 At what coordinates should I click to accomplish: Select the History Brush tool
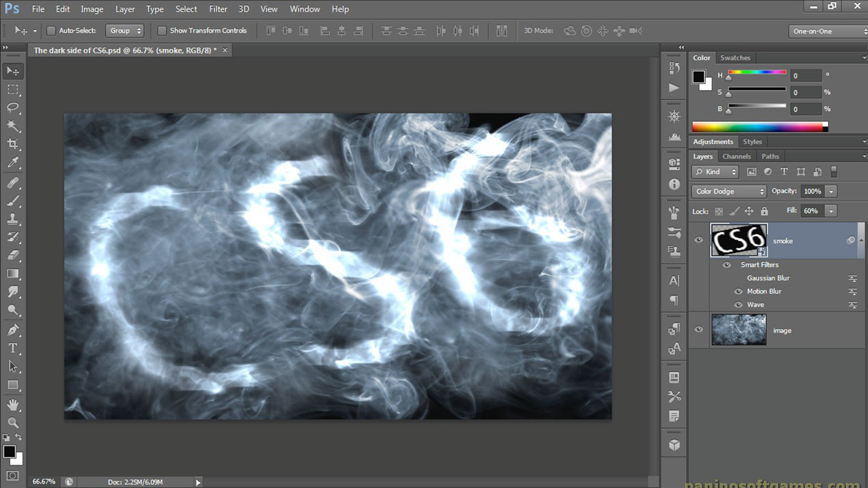(13, 237)
